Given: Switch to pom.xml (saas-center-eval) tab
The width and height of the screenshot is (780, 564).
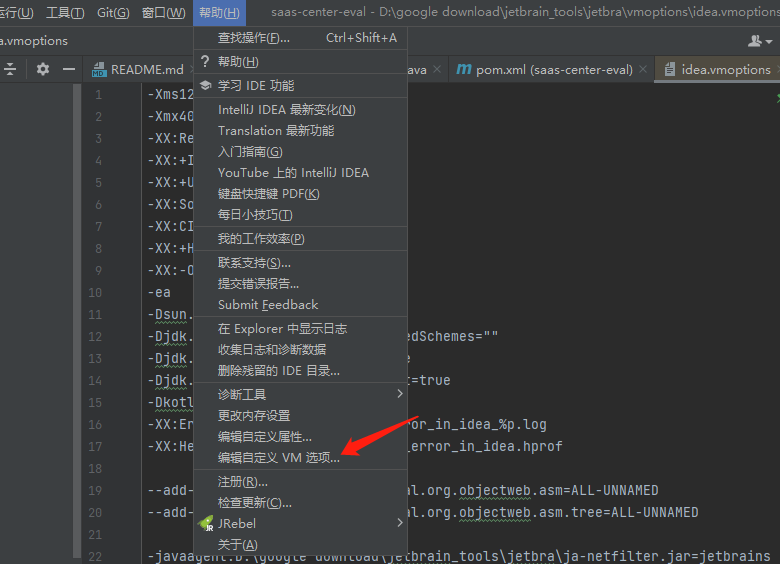Looking at the screenshot, I should tap(552, 70).
